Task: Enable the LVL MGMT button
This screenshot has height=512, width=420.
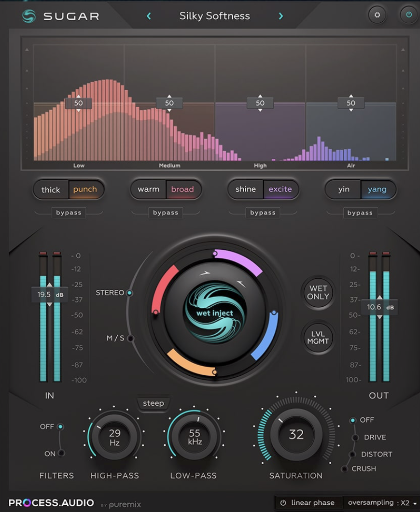Action: [318, 338]
